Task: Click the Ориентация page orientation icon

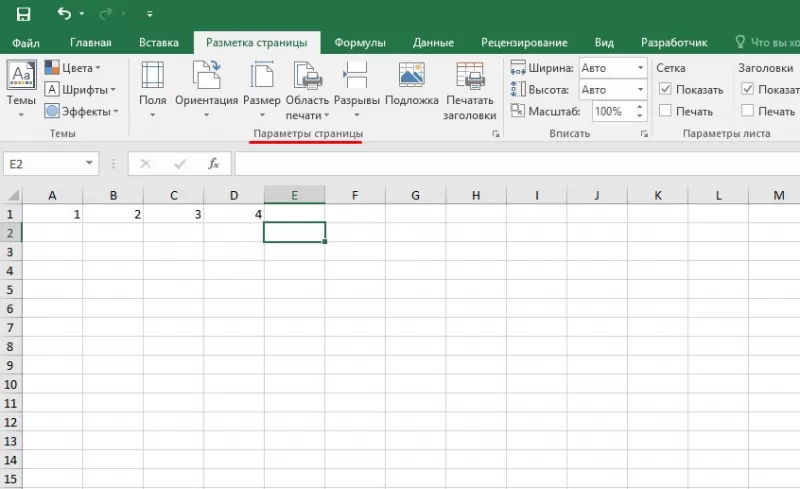Action: 206,75
